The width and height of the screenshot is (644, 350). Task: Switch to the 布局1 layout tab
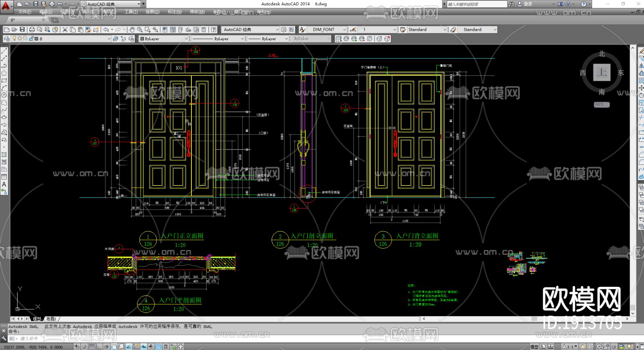click(x=51, y=319)
